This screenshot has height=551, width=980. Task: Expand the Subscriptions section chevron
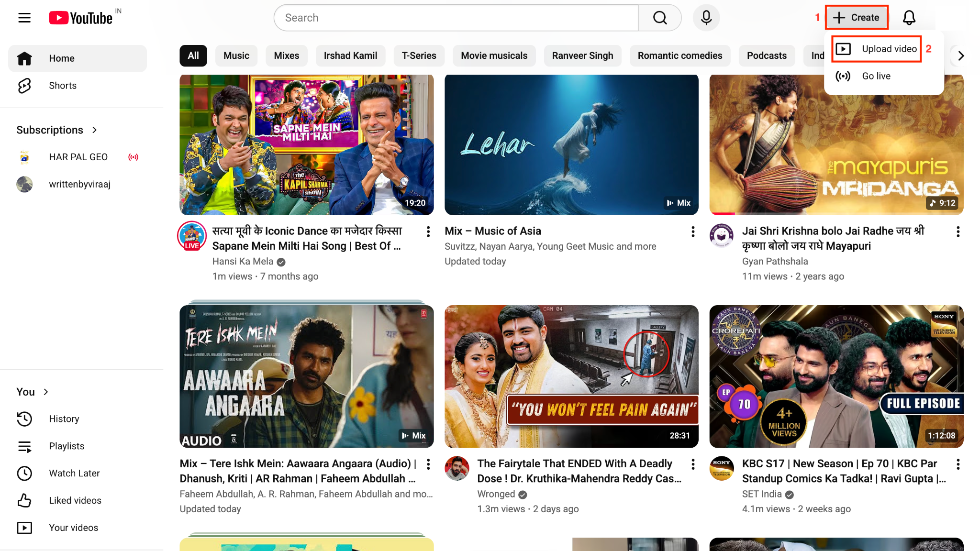94,130
